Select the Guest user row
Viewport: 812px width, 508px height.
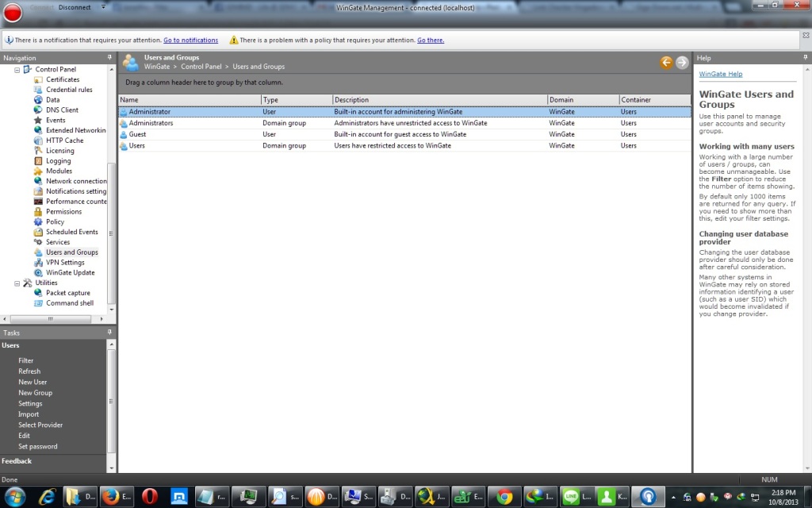pyautogui.click(x=404, y=134)
